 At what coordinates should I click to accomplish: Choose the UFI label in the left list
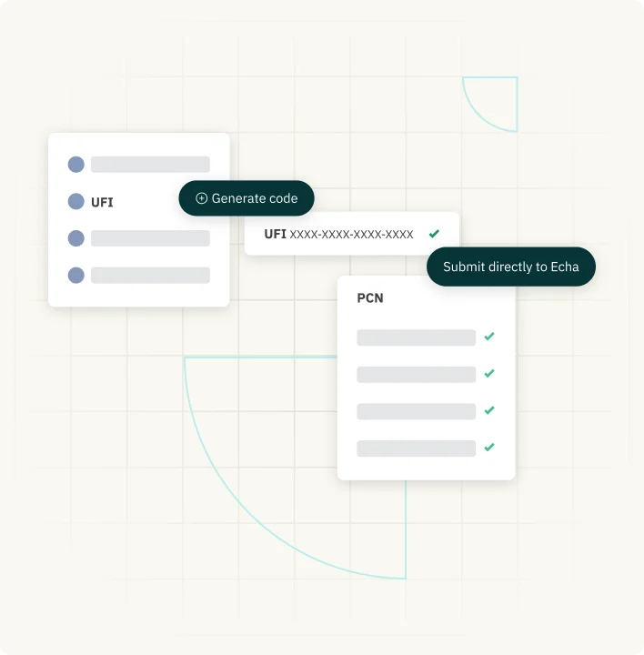pos(102,202)
